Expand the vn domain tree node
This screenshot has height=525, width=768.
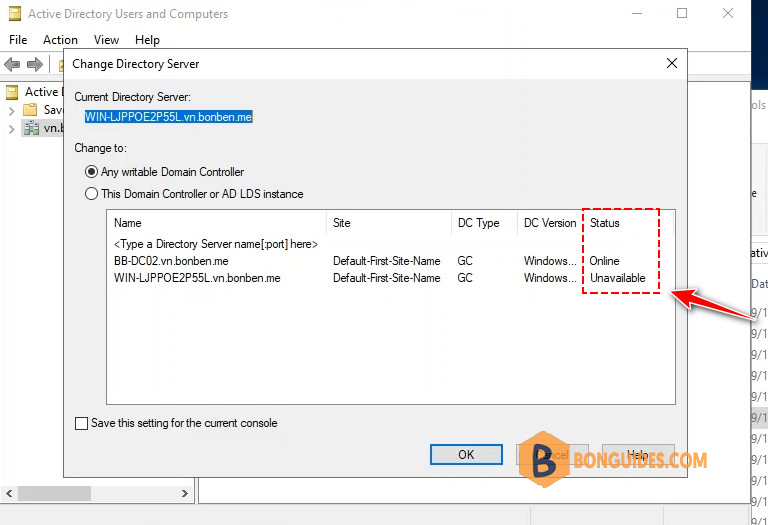coord(12,129)
